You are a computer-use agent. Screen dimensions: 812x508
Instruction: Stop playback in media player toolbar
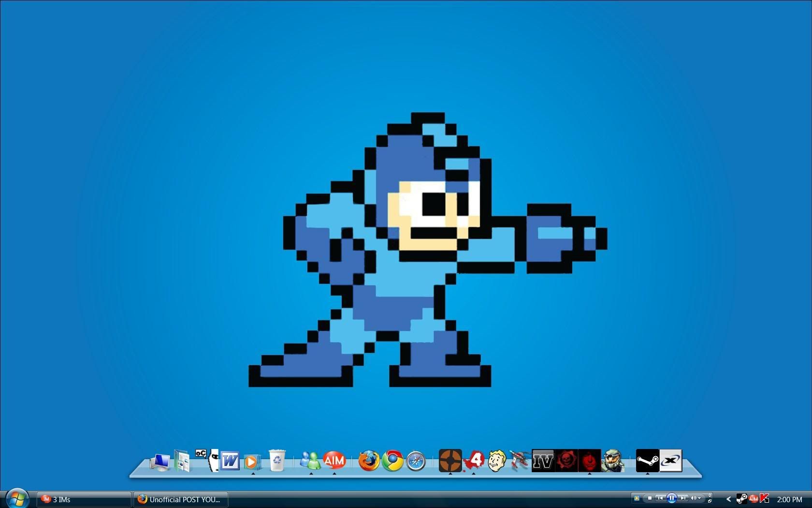click(x=650, y=498)
